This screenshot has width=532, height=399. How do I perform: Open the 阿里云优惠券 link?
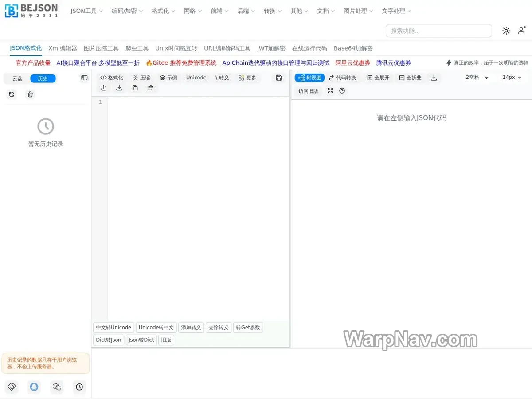point(353,63)
